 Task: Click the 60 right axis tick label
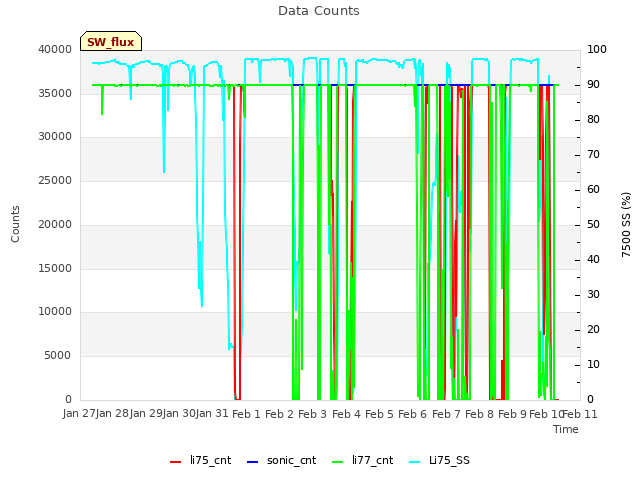(x=593, y=189)
